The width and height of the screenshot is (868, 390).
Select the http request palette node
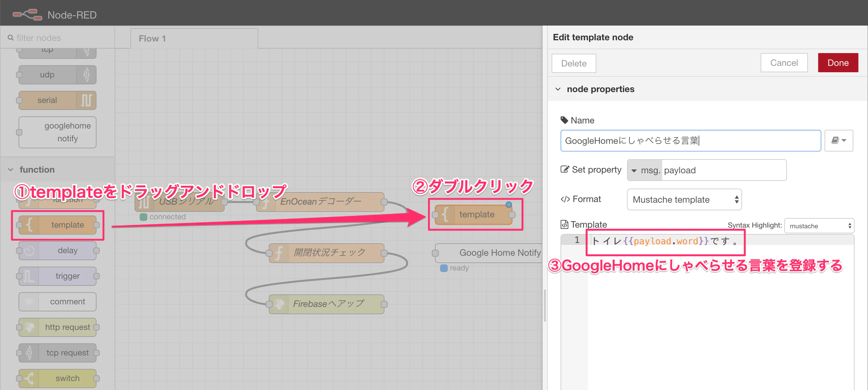[57, 327]
